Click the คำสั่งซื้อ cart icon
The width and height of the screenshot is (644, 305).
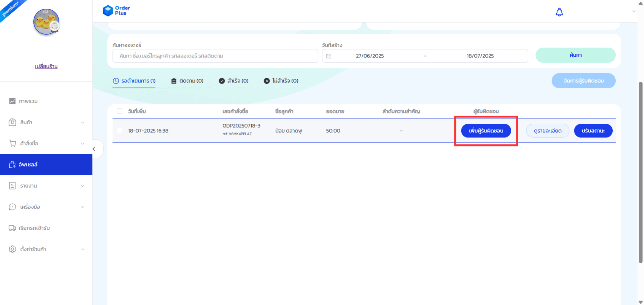[13, 143]
